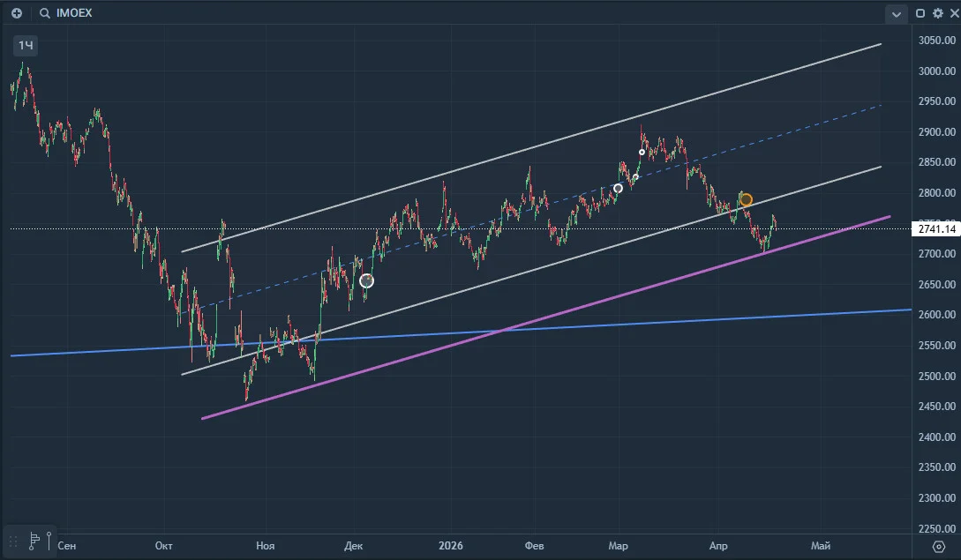Click the current price label 2741.14
This screenshot has width=961, height=560.
point(936,229)
